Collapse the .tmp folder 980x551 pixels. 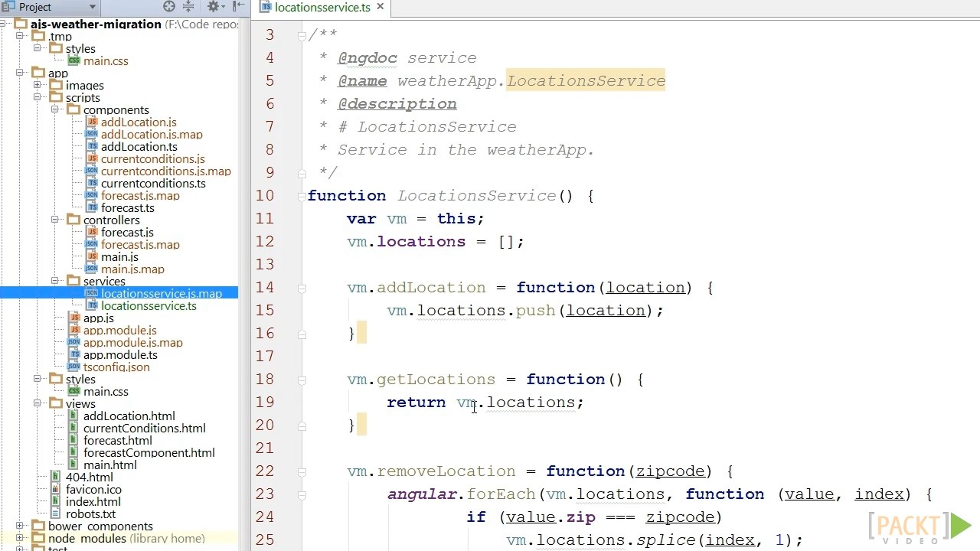[x=20, y=36]
